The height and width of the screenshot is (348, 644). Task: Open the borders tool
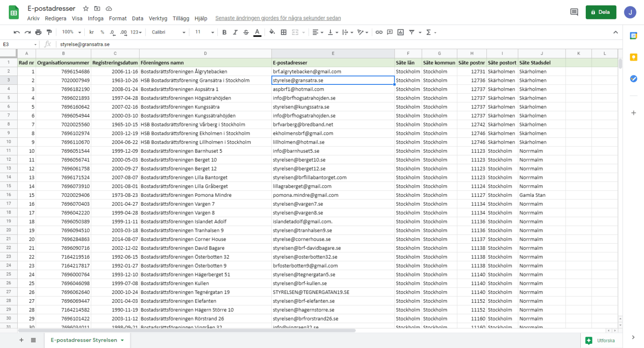click(284, 32)
